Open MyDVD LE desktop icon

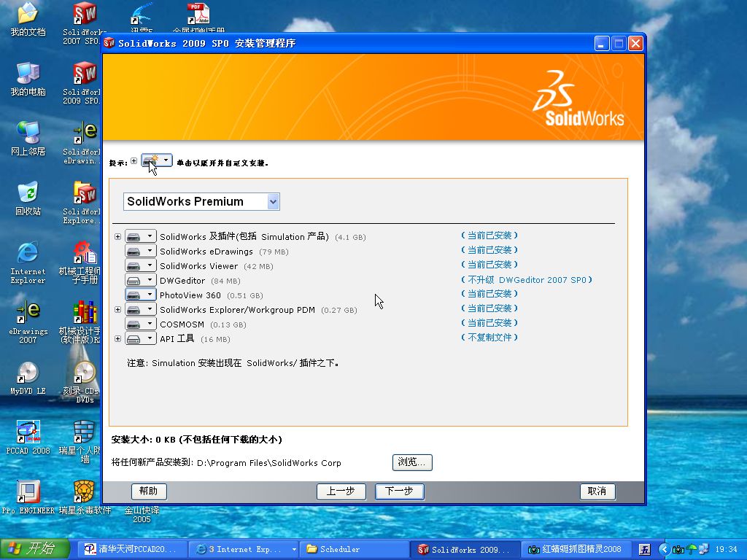coord(28,378)
